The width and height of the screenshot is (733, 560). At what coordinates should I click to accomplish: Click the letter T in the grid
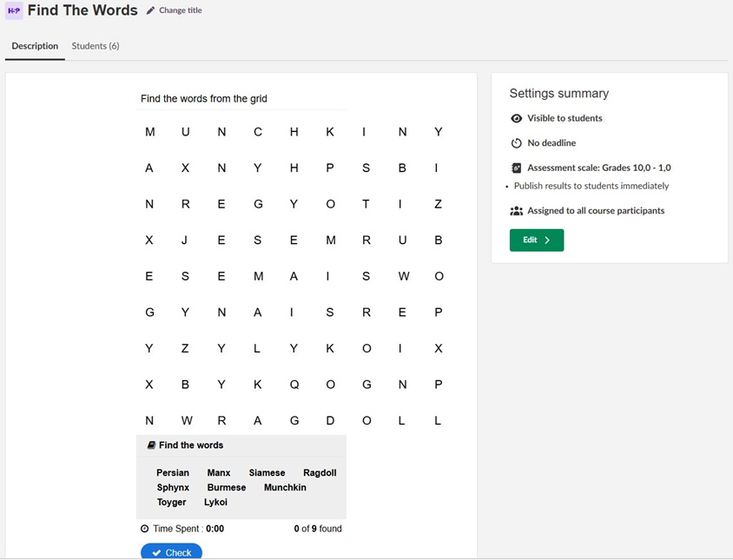[x=366, y=204]
